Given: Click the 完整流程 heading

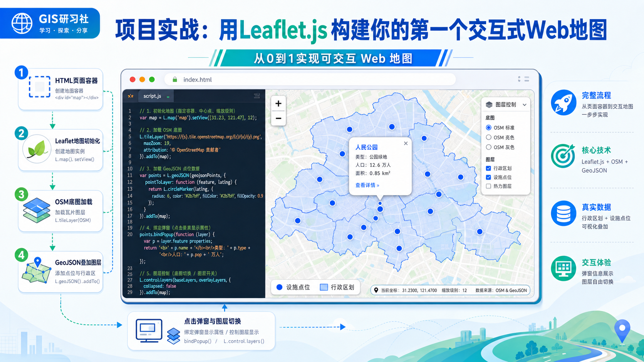Looking at the screenshot, I should 596,95.
